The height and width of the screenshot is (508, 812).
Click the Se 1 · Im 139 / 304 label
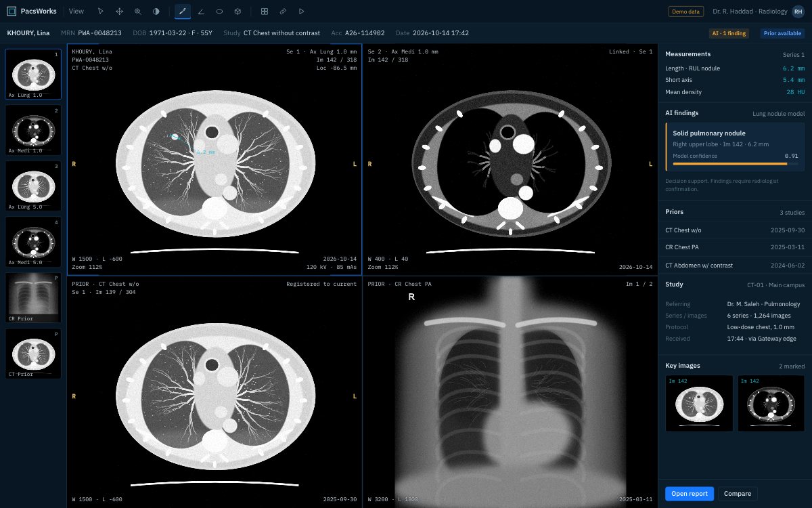tap(103, 292)
